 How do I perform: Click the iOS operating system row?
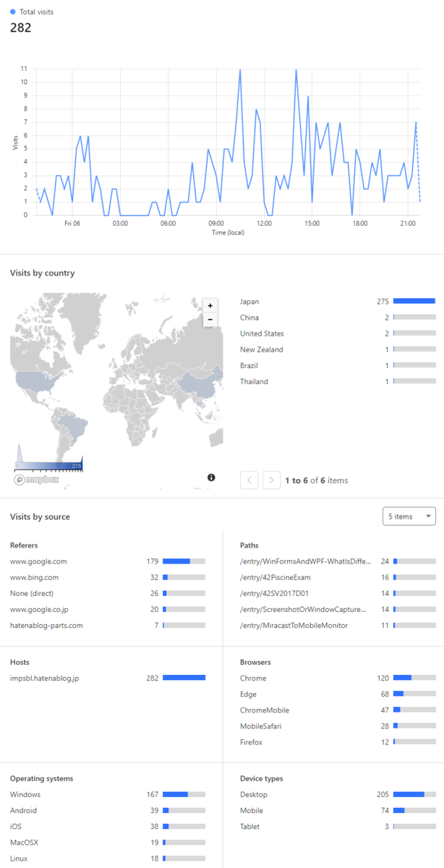[x=108, y=826]
